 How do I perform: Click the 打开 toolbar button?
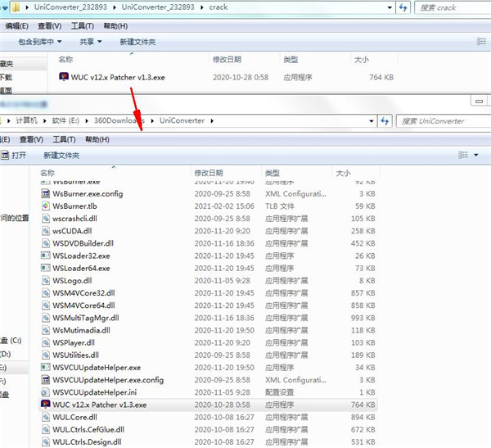click(x=14, y=155)
